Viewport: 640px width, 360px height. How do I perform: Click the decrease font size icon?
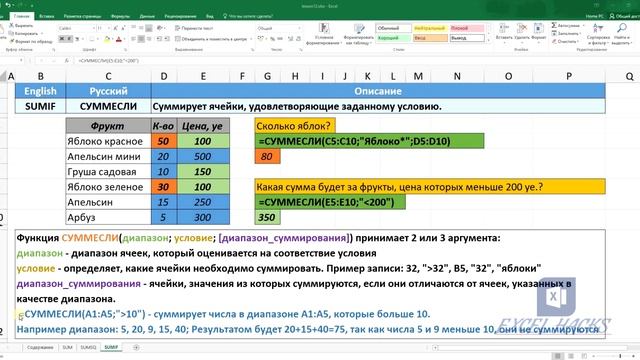[x=123, y=28]
